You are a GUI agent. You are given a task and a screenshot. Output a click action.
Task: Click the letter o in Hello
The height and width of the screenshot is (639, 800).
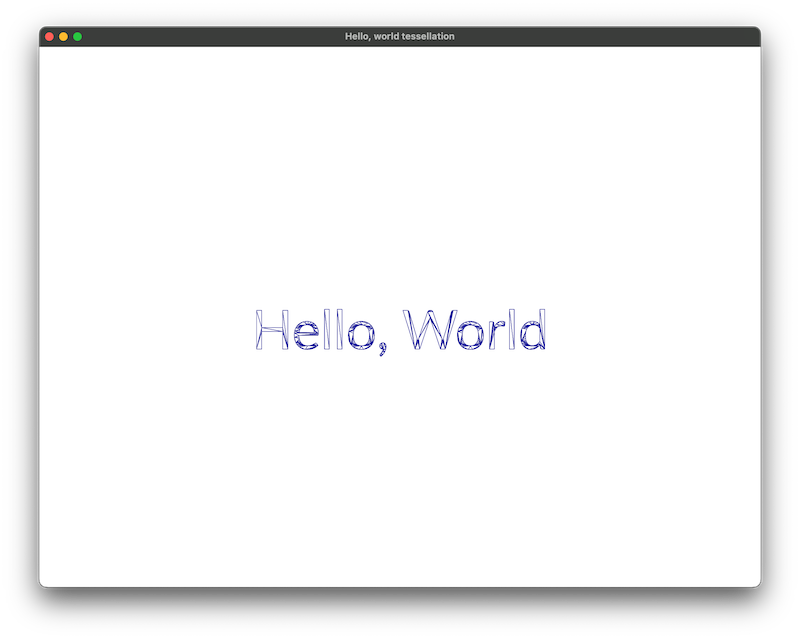pos(360,336)
